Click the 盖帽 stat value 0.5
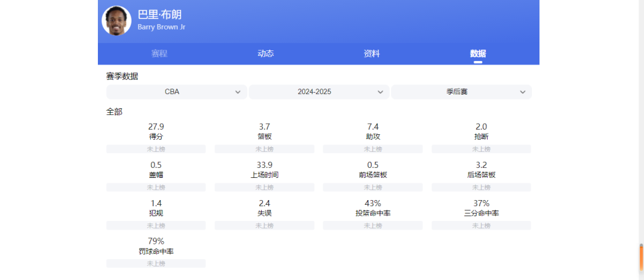 (156, 165)
